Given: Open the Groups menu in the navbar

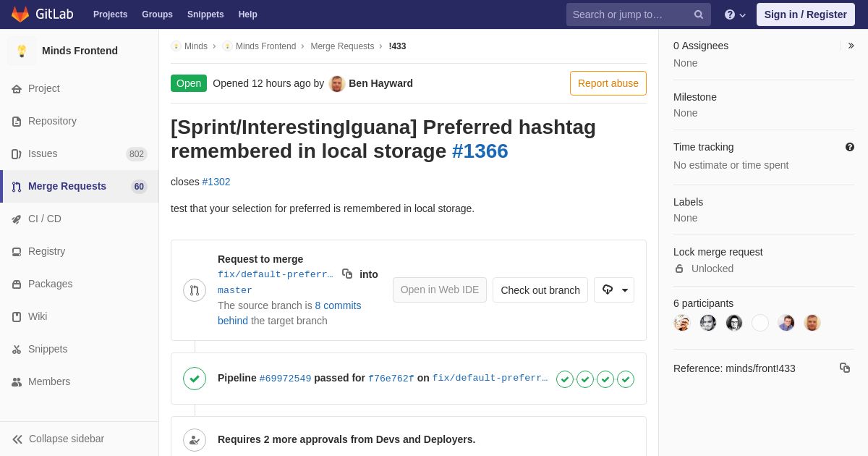Looking at the screenshot, I should click(157, 14).
